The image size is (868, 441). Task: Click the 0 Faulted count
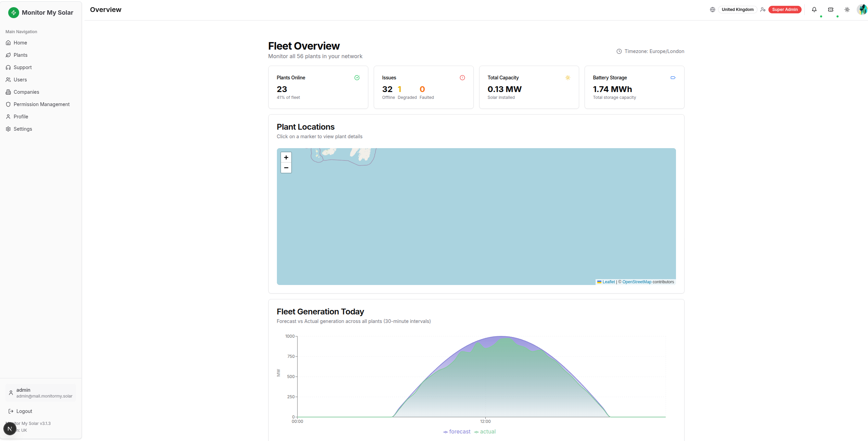(422, 89)
